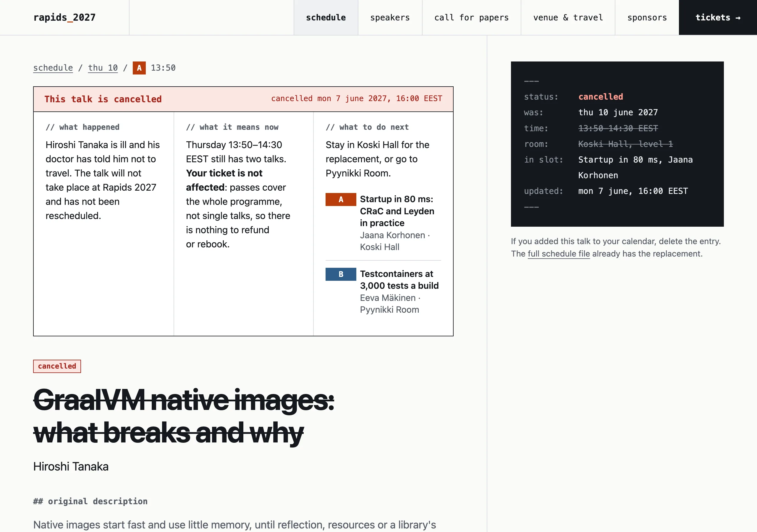Click 'Your ticket is not affected' bold text
The image size is (757, 532).
coord(224,180)
